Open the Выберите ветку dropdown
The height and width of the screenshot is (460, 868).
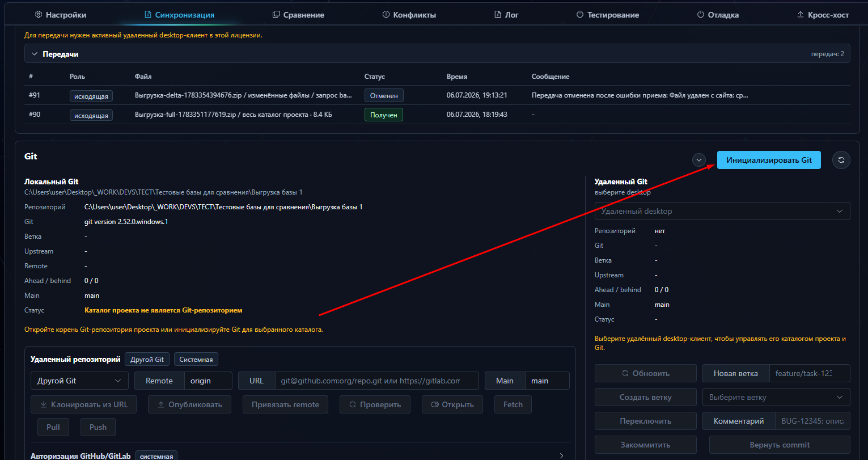(776, 397)
